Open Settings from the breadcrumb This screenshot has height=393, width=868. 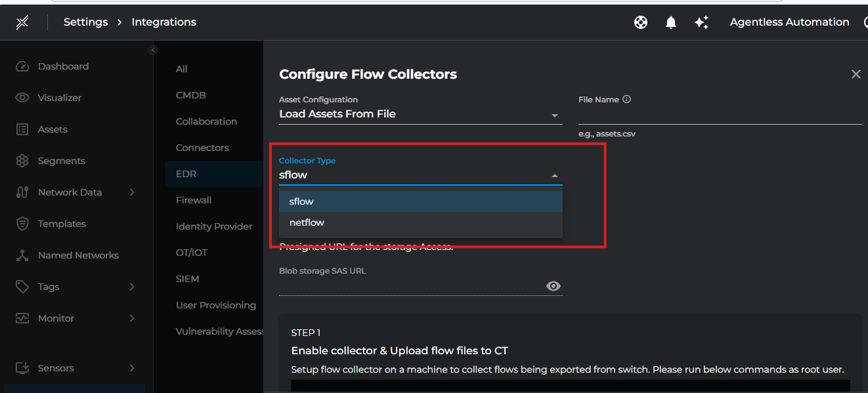point(85,22)
